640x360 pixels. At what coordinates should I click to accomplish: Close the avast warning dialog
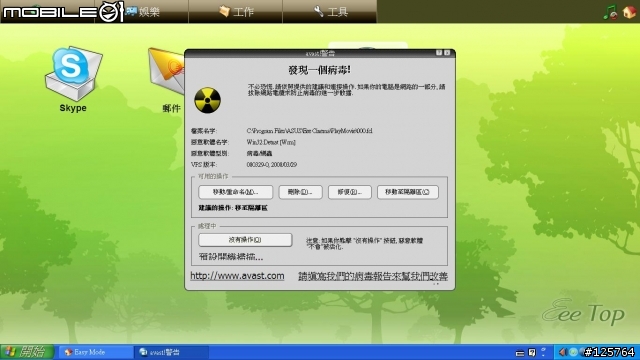tap(447, 53)
